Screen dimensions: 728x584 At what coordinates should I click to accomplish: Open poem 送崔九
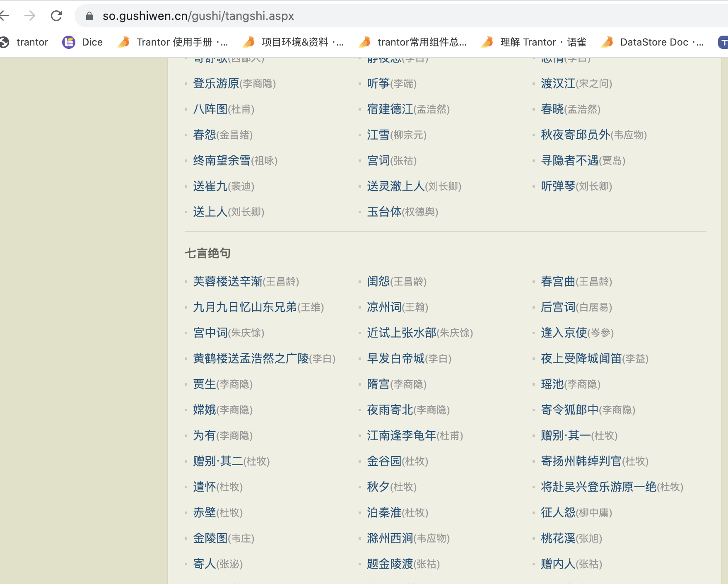pyautogui.click(x=210, y=186)
